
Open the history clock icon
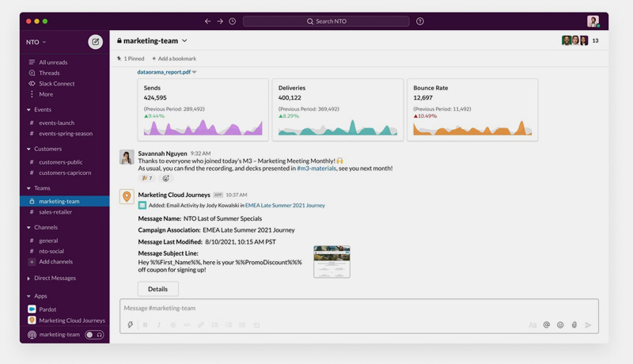point(232,21)
